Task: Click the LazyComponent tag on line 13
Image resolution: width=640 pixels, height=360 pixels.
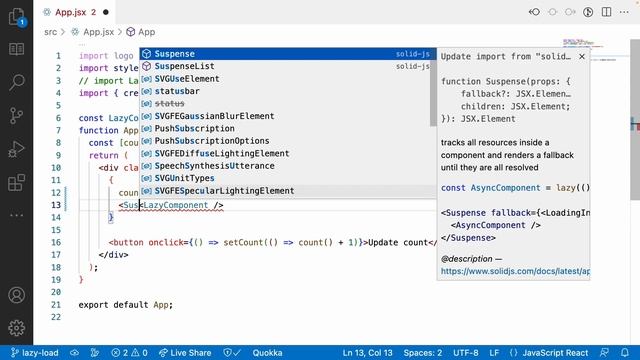Action: coord(176,205)
